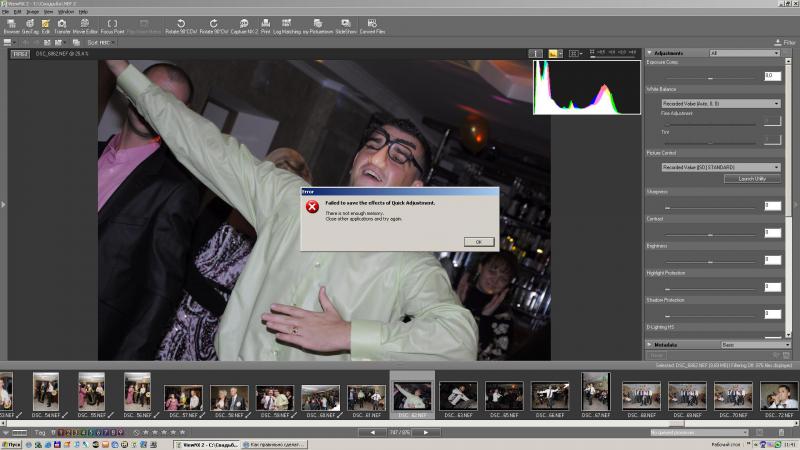Click the Launch Utility button
This screenshot has height=450, width=800.
click(x=752, y=179)
